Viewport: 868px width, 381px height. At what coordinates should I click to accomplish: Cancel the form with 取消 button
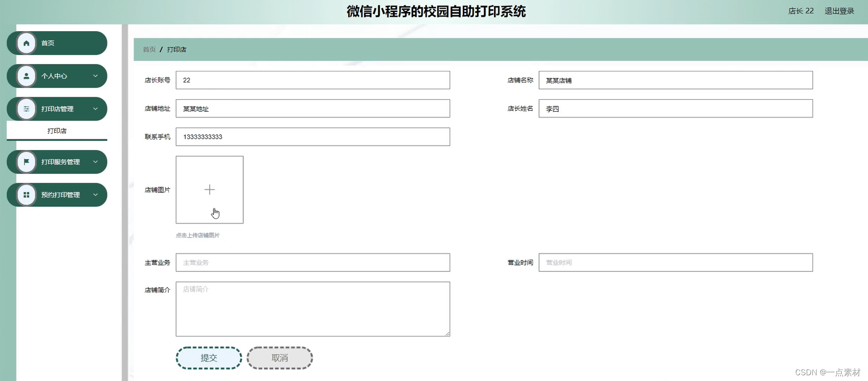pos(280,358)
